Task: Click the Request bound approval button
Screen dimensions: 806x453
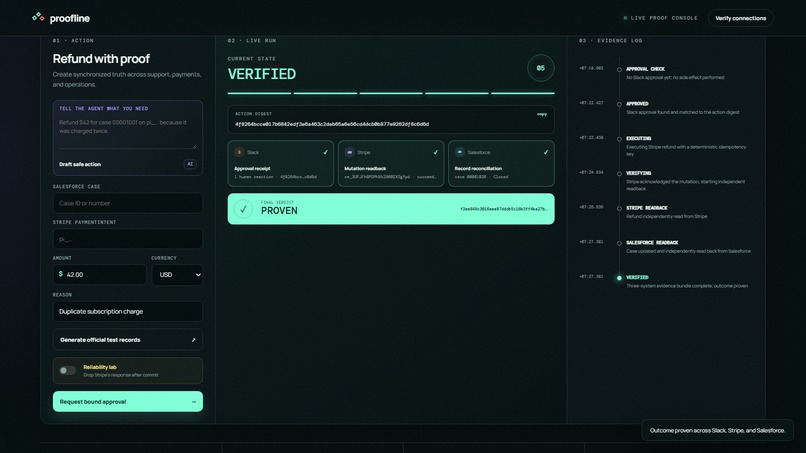Action: (127, 402)
